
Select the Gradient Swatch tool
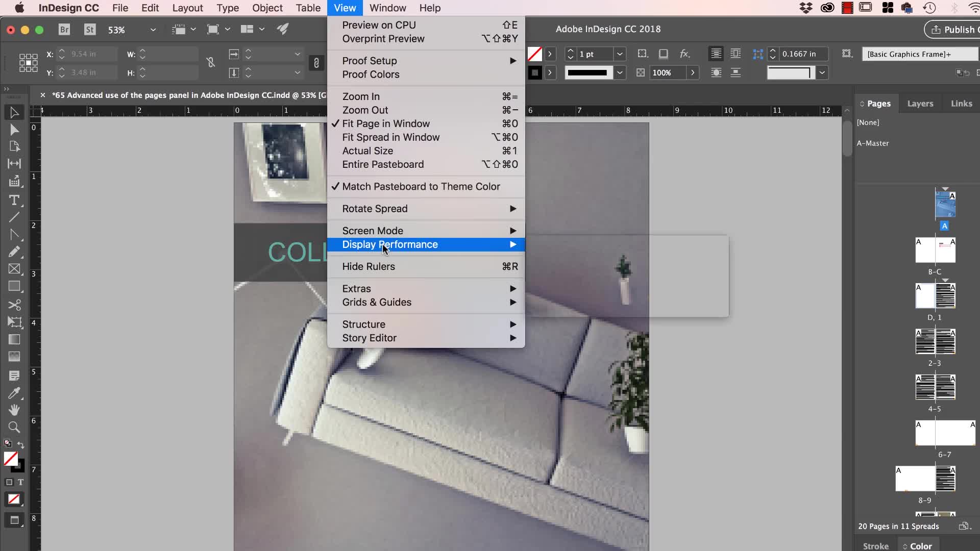point(14,339)
